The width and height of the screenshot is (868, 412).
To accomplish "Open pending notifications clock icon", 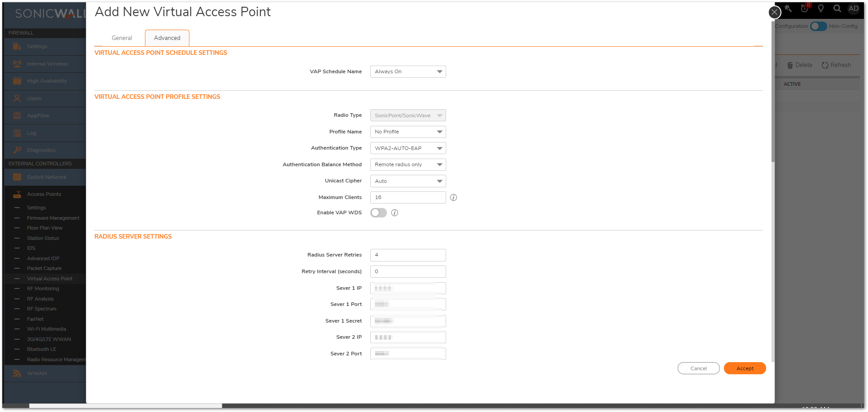I will click(x=805, y=9).
